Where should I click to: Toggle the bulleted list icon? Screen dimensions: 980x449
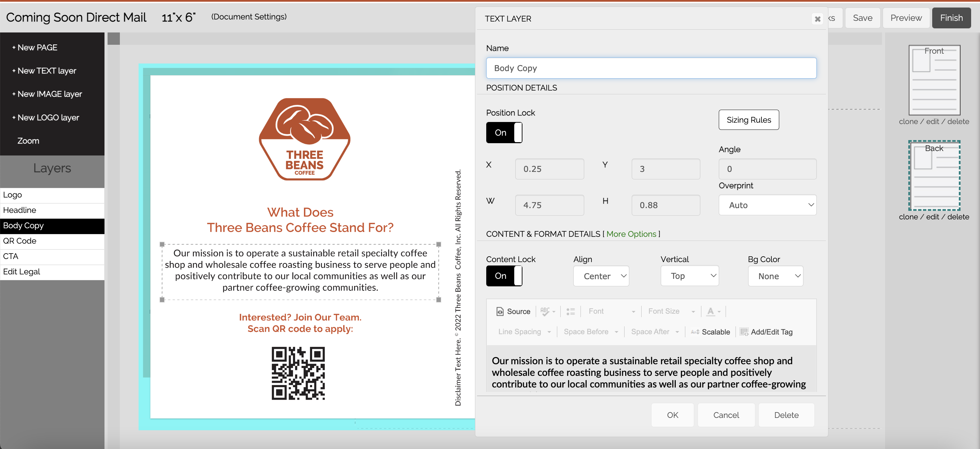coord(570,311)
